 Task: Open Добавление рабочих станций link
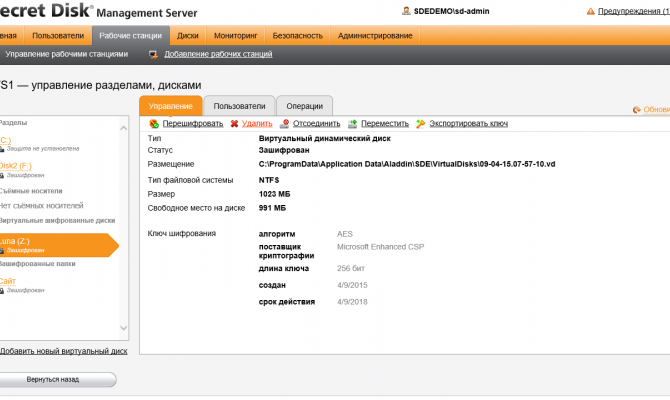(x=218, y=54)
